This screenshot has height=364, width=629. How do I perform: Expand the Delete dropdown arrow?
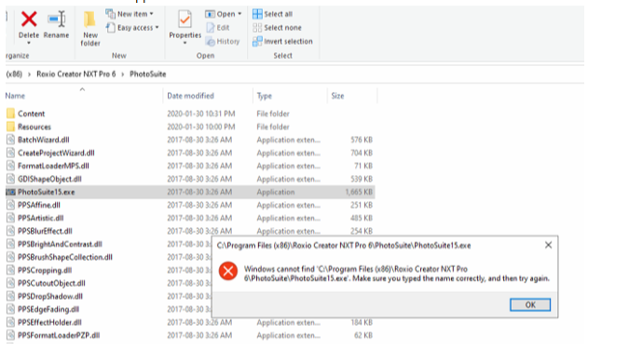click(x=29, y=43)
